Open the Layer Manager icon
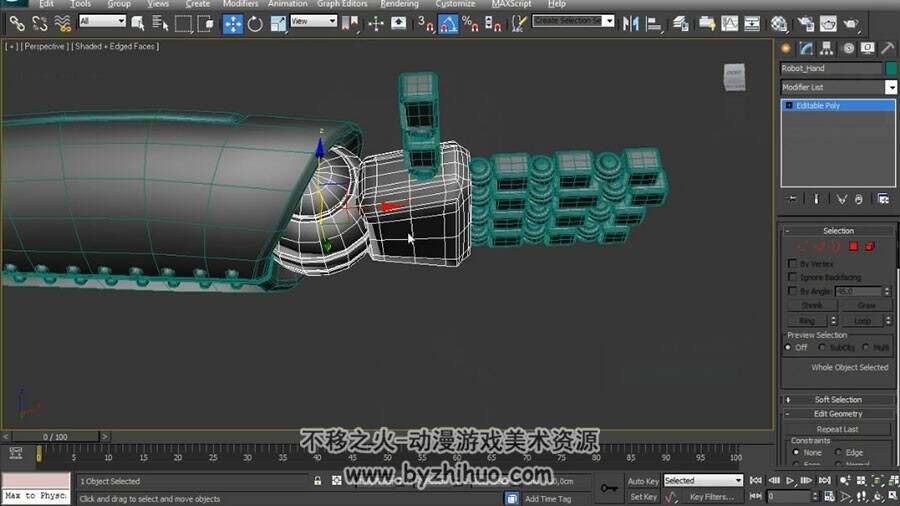This screenshot has height=506, width=900. click(680, 24)
